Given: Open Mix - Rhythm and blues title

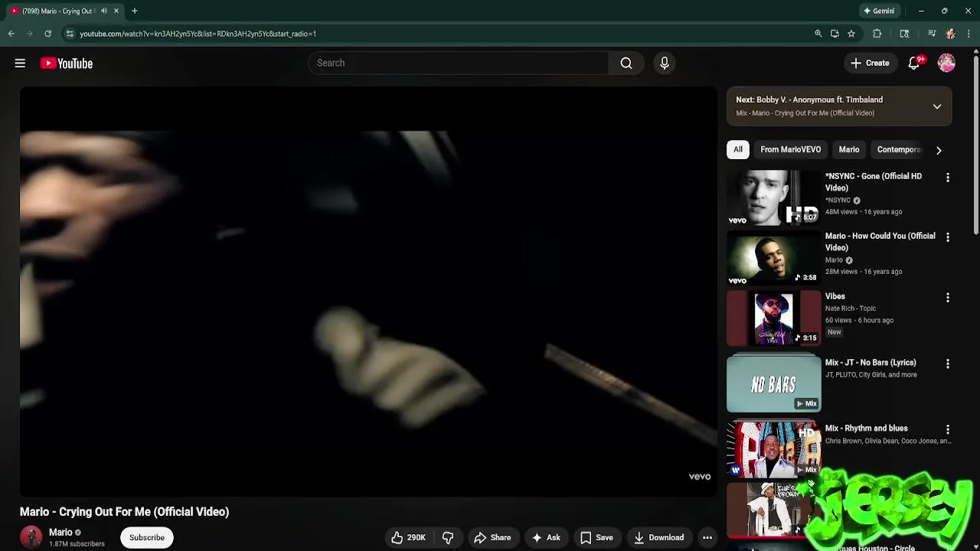Looking at the screenshot, I should 866,429.
